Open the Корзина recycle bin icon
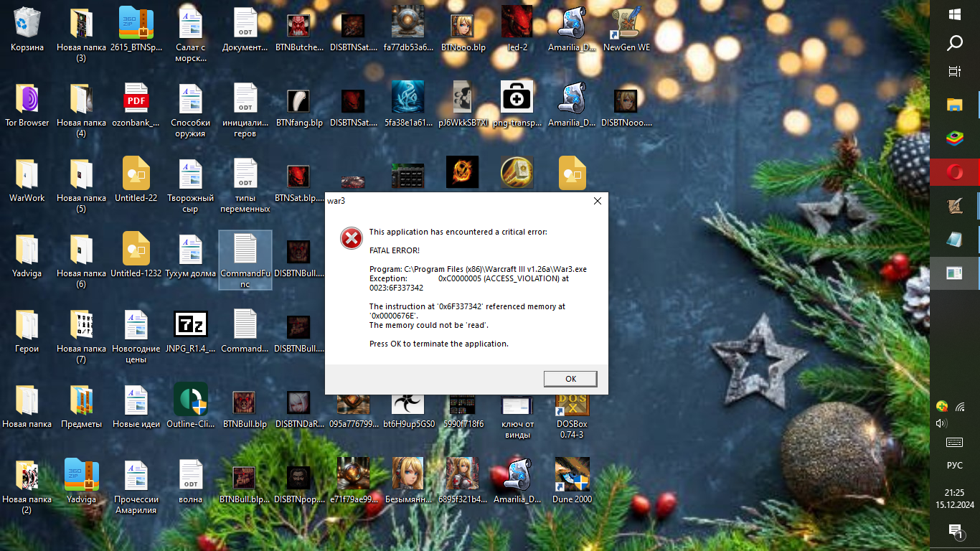This screenshot has width=980, height=551. tap(27, 30)
